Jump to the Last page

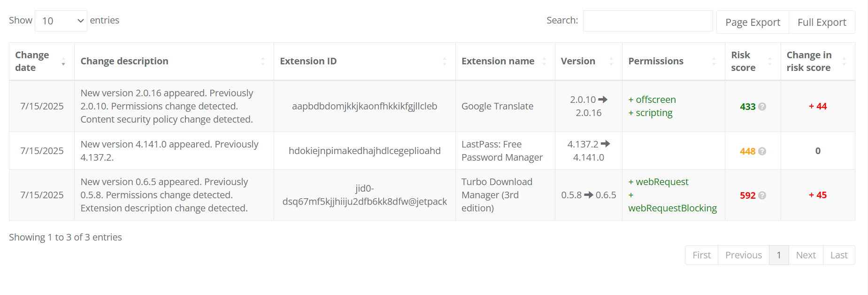click(838, 255)
